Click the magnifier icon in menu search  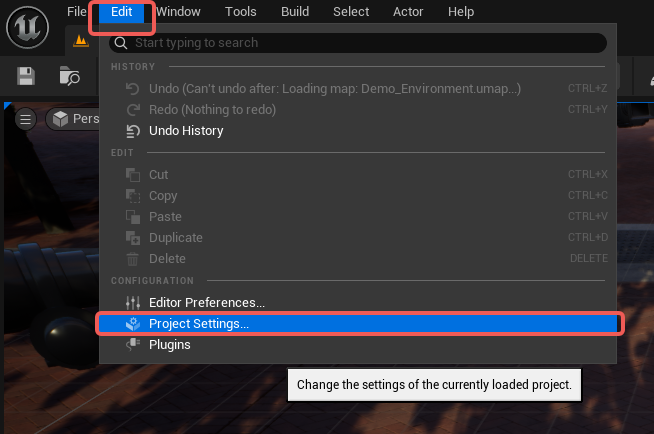click(x=121, y=43)
